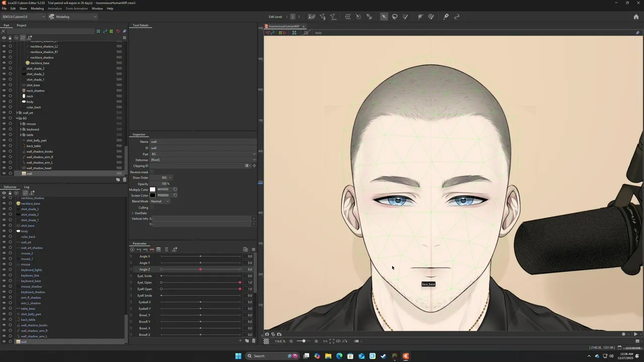The height and width of the screenshot is (362, 644).
Task: Open the Create Warp Deformer tool
Action: pos(348,17)
